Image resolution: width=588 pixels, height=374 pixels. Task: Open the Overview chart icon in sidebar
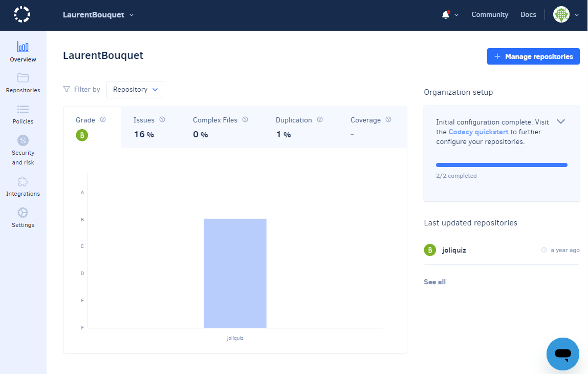[23, 47]
